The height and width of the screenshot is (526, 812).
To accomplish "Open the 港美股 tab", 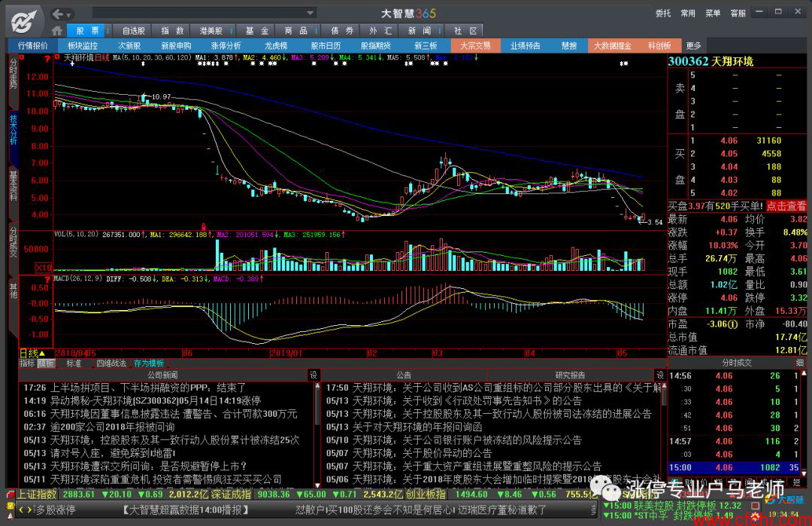I will click(211, 31).
